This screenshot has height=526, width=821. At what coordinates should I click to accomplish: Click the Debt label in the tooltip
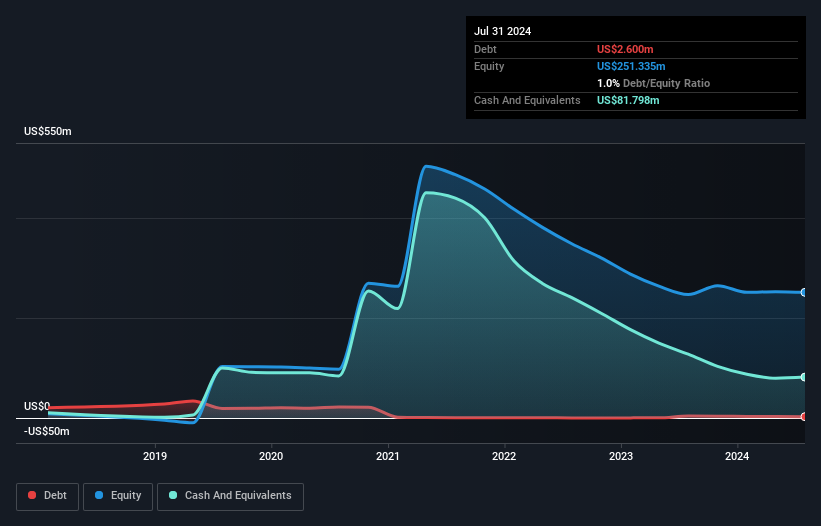485,49
